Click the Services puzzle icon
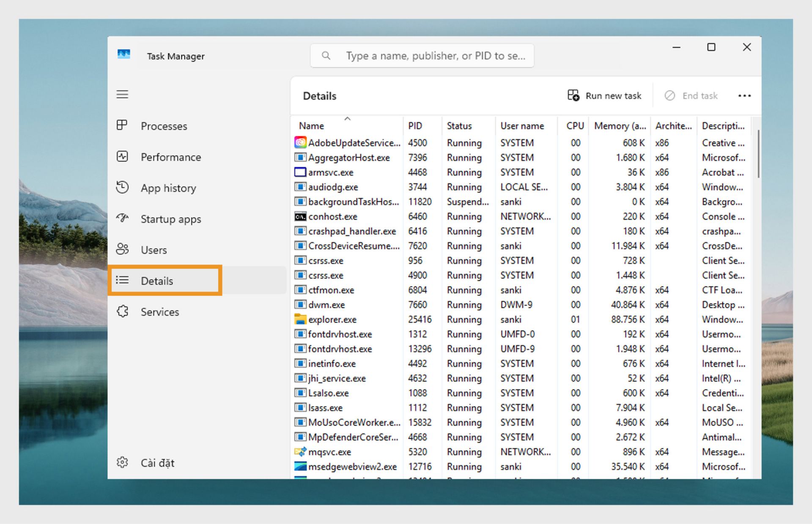Viewport: 812px width, 524px height. click(122, 311)
